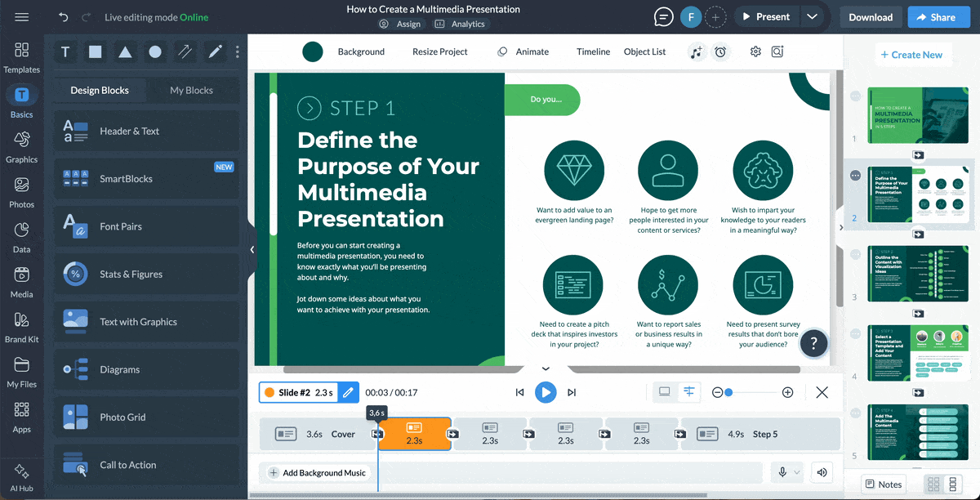Click user avatar F
The image size is (980, 500).
691,17
